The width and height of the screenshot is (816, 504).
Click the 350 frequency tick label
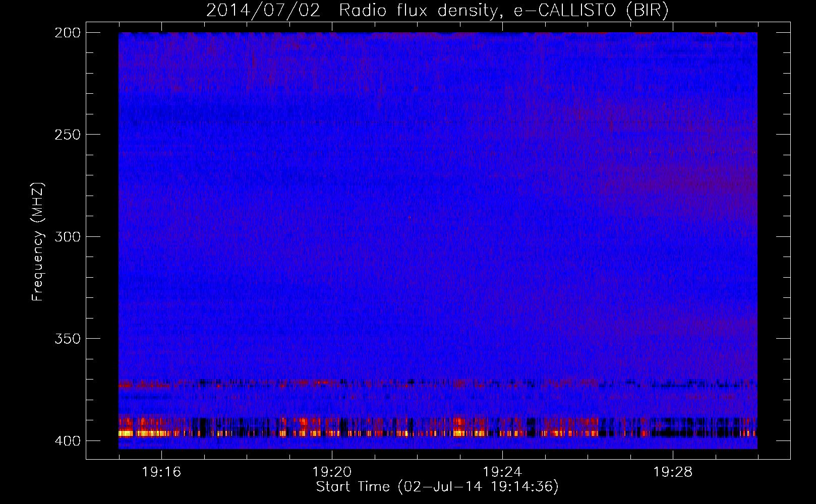(x=68, y=338)
